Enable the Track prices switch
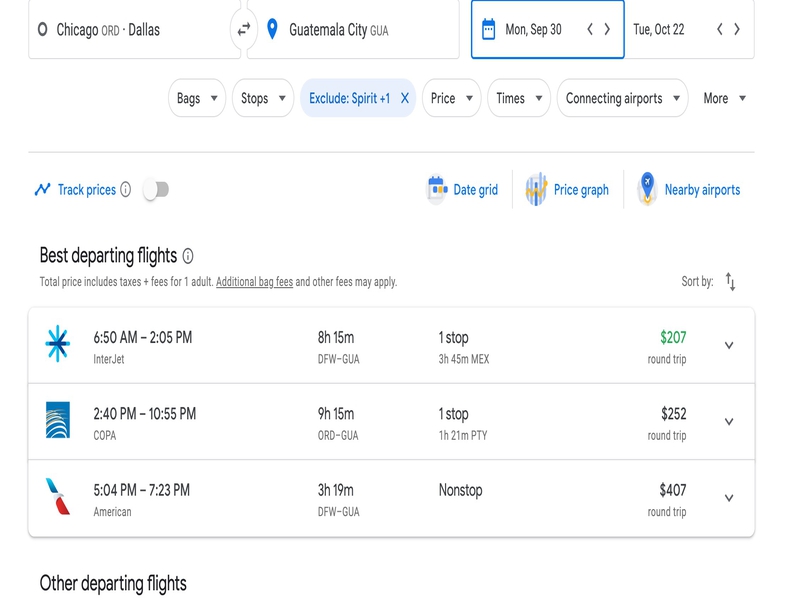 (156, 190)
